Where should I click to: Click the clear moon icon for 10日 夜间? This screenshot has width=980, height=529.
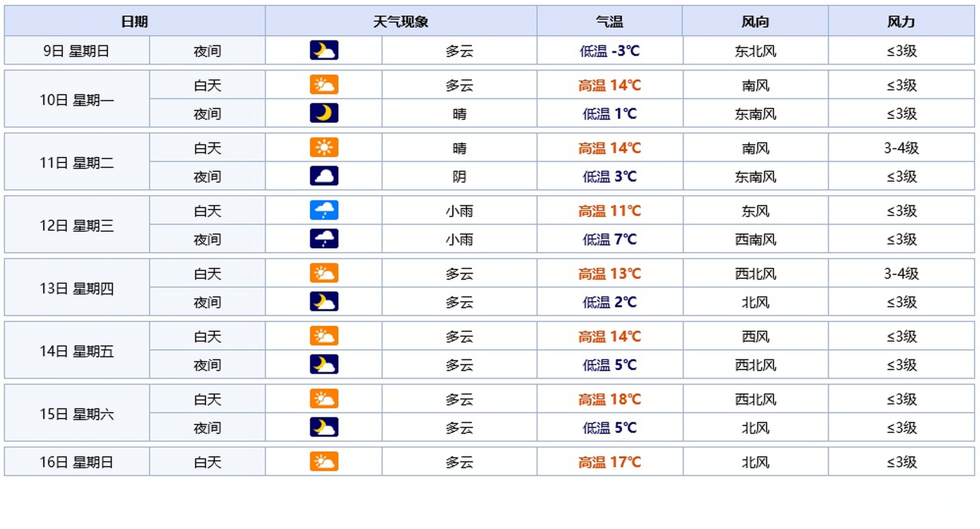tap(324, 113)
